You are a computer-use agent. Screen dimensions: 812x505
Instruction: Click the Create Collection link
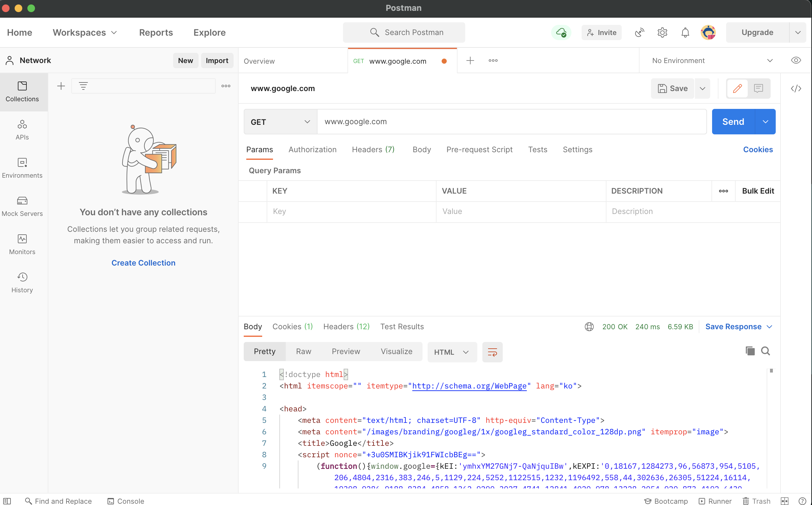(143, 263)
